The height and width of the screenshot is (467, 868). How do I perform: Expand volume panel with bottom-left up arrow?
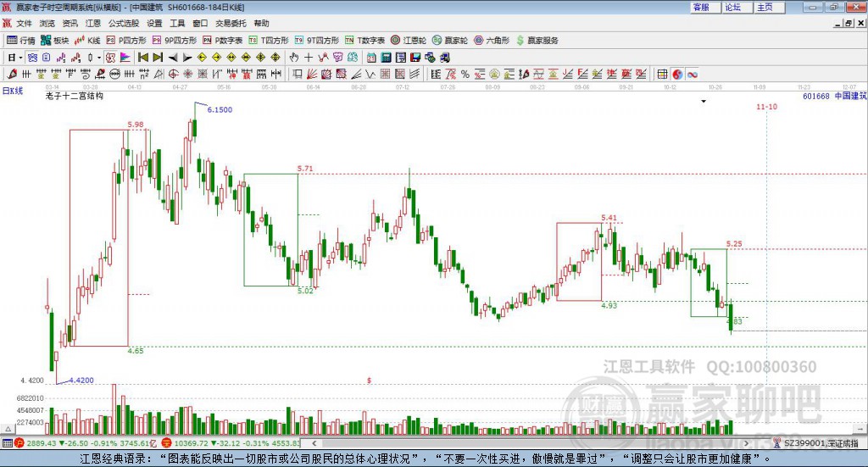(8, 429)
